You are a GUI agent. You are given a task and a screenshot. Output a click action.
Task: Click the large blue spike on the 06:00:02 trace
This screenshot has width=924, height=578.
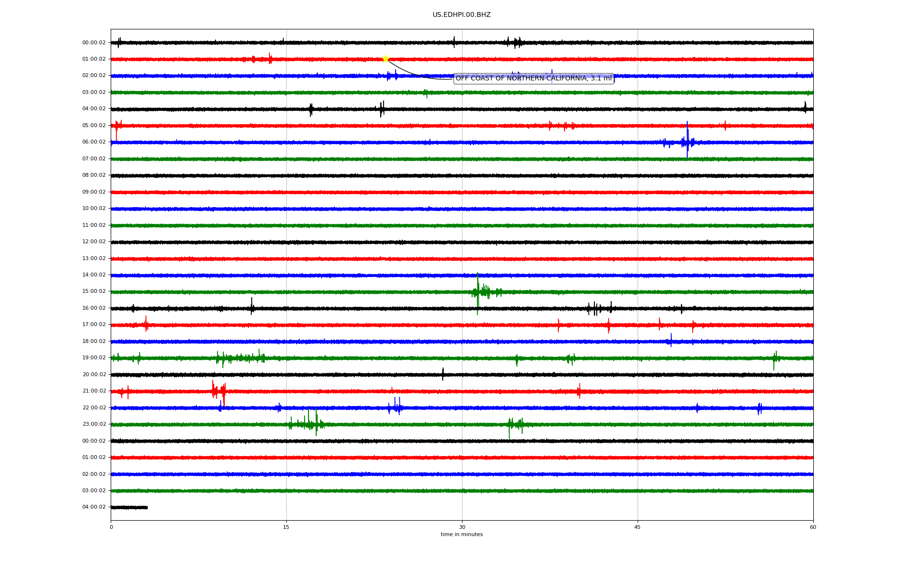coord(687,140)
